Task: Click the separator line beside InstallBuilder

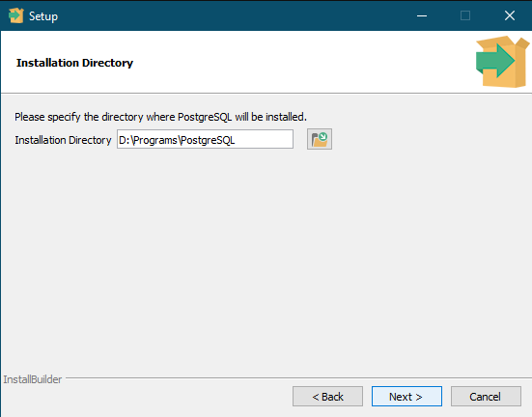Action: click(x=298, y=377)
